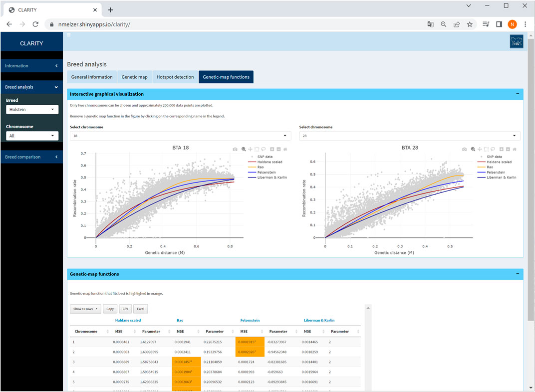Switch to the Genetic map tab
Screen dimensions: 535x392
134,77
